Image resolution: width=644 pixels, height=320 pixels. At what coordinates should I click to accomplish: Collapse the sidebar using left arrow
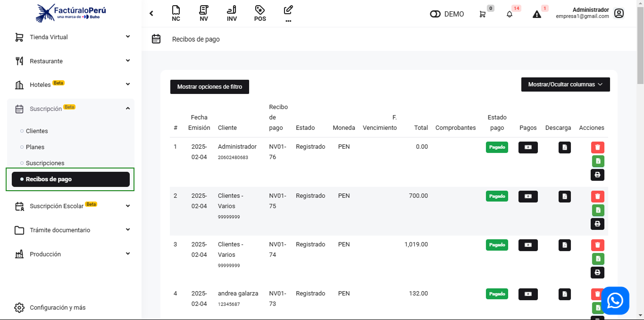(151, 14)
